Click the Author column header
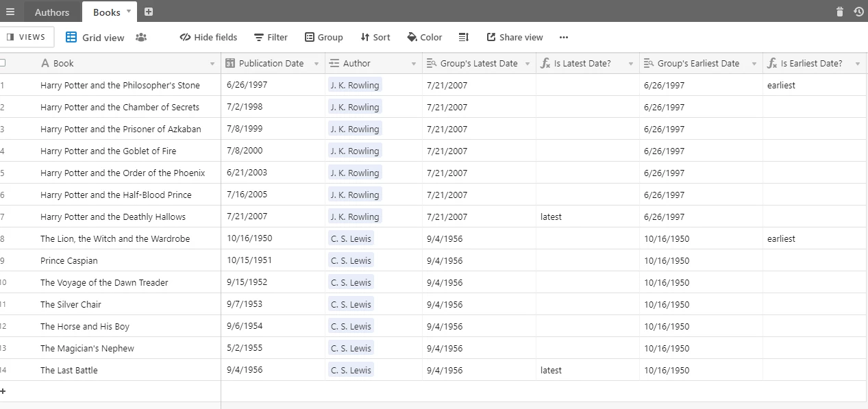868x409 pixels. coord(373,63)
